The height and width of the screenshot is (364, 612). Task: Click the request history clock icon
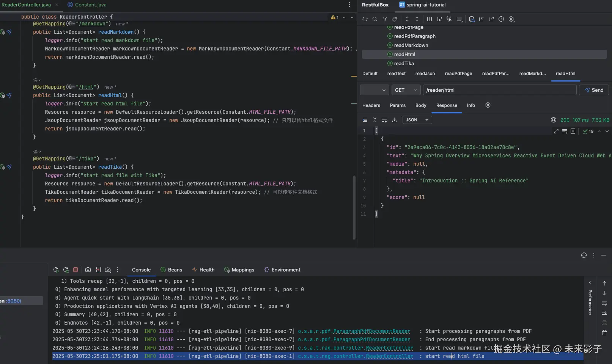tap(501, 19)
